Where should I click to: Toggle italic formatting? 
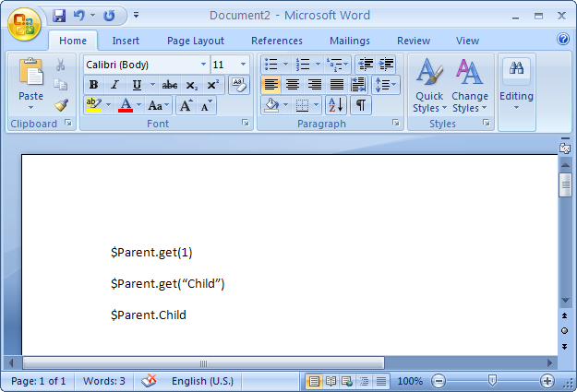pos(114,85)
